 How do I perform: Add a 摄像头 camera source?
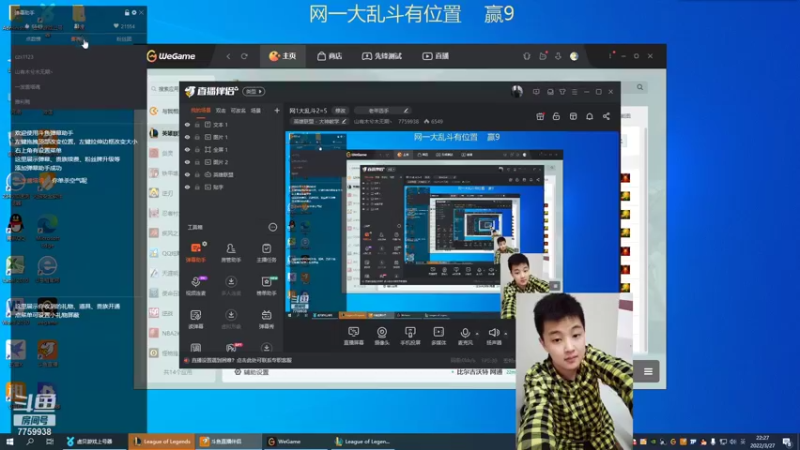(x=382, y=336)
